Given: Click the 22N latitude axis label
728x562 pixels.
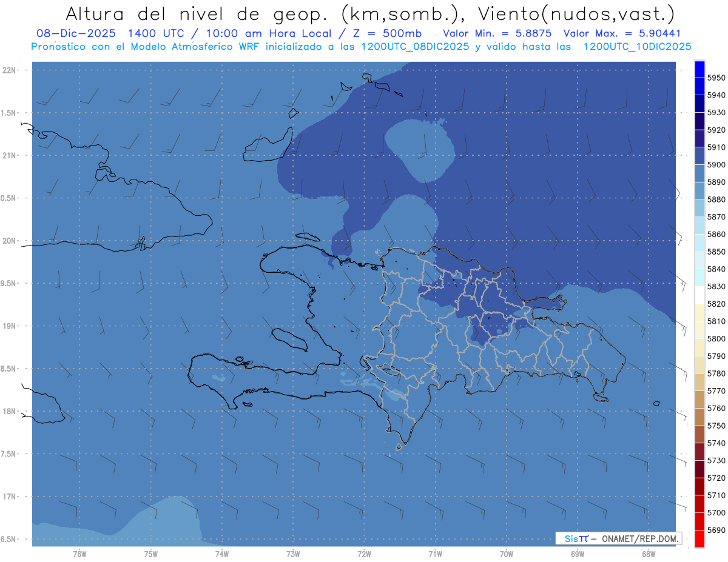Looking at the screenshot, I should pyautogui.click(x=10, y=70).
